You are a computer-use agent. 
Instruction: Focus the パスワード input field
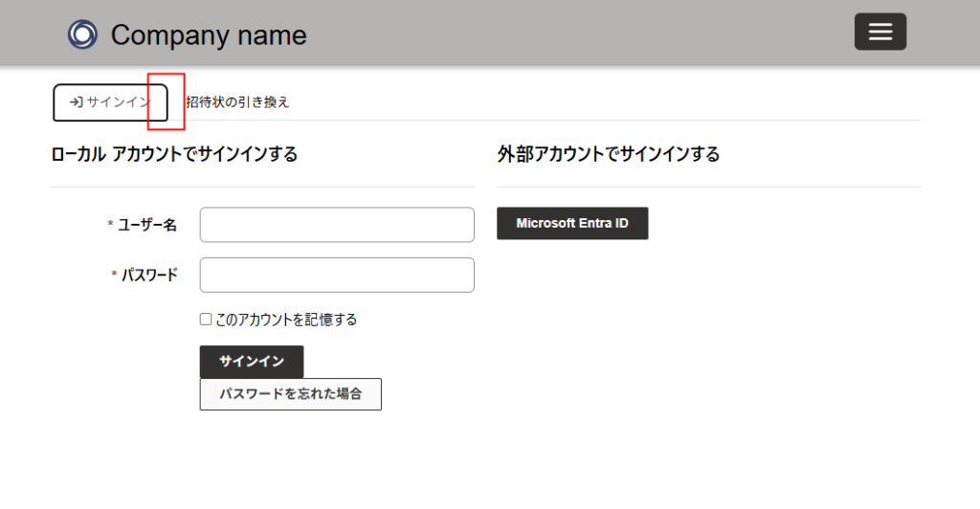(x=337, y=275)
